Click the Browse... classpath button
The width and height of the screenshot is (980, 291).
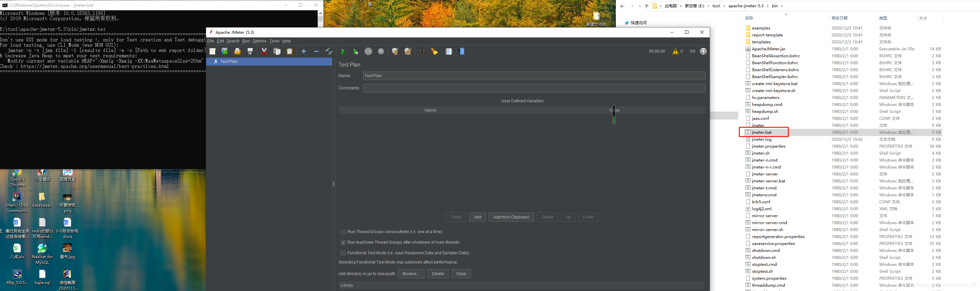click(x=411, y=274)
